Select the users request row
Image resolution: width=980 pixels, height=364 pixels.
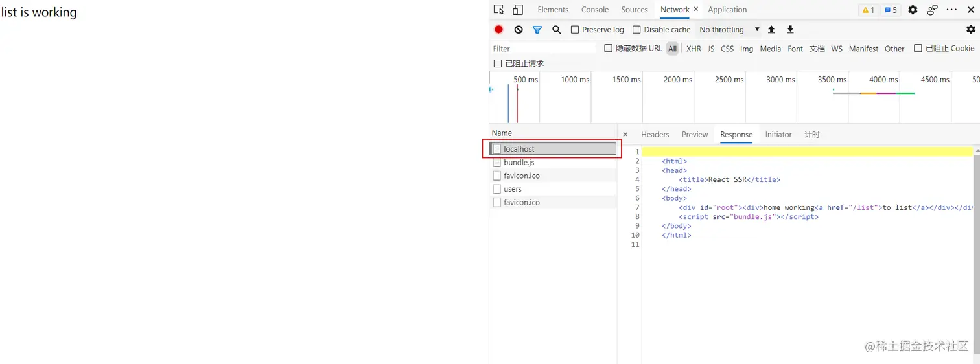coord(553,189)
